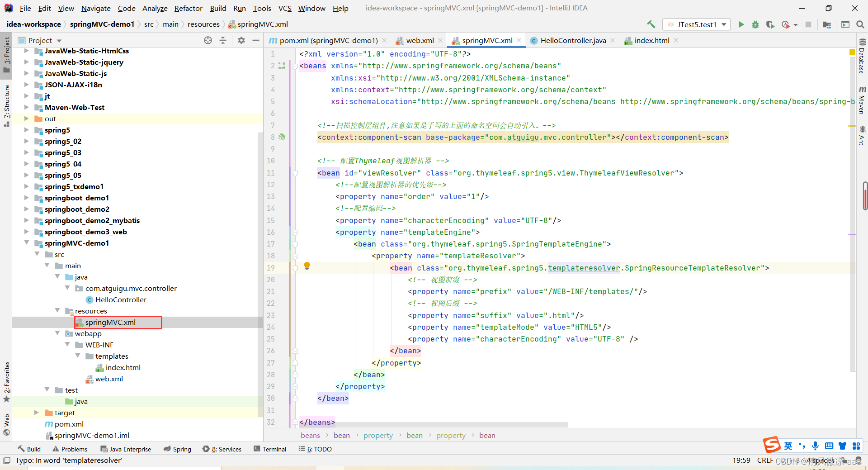
Task: Expand the target folder
Action: click(x=37, y=413)
